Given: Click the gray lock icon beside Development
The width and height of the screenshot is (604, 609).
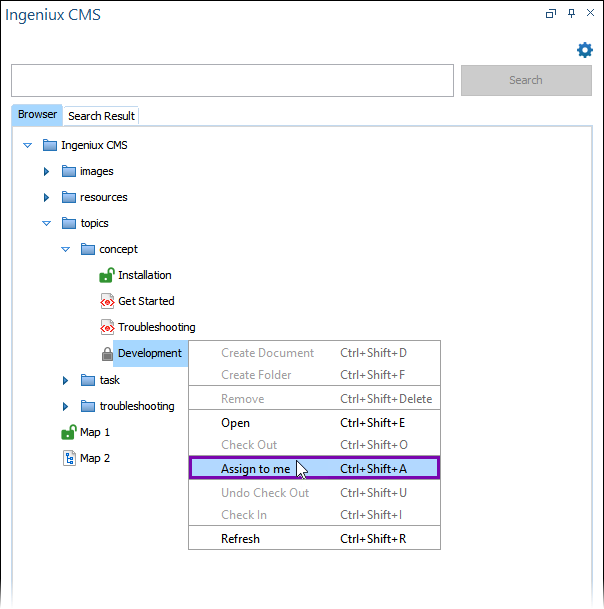Looking at the screenshot, I should 107,353.
